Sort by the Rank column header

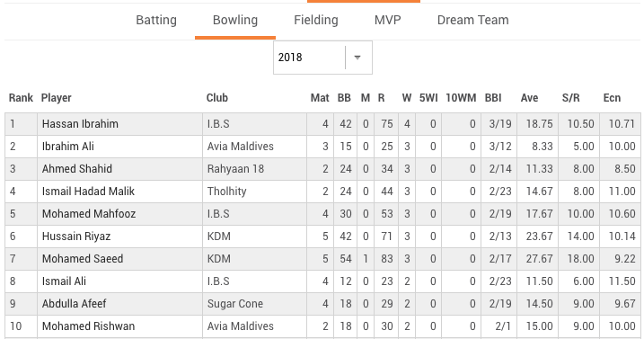click(x=21, y=98)
